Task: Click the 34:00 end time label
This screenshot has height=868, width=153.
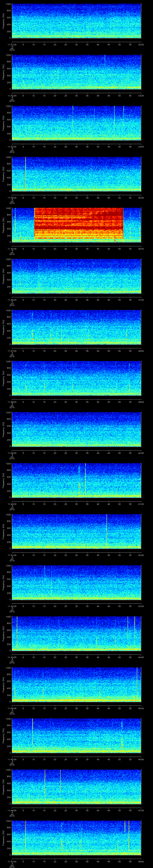Action: click(141, 147)
